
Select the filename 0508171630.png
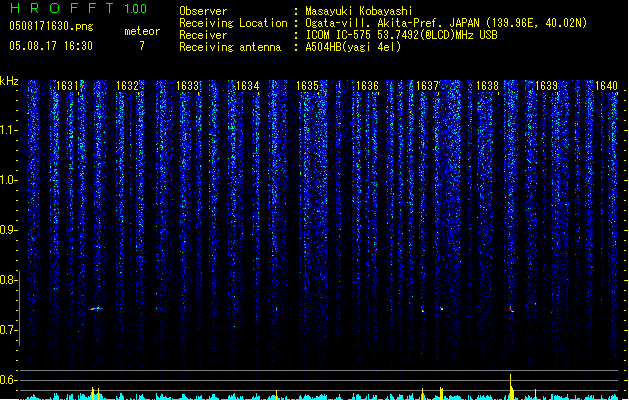pyautogui.click(x=51, y=26)
